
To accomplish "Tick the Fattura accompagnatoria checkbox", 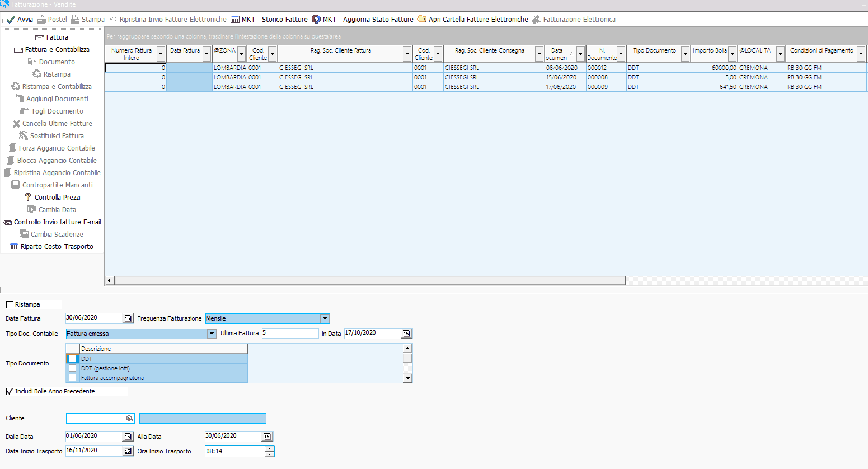I will click(x=72, y=378).
